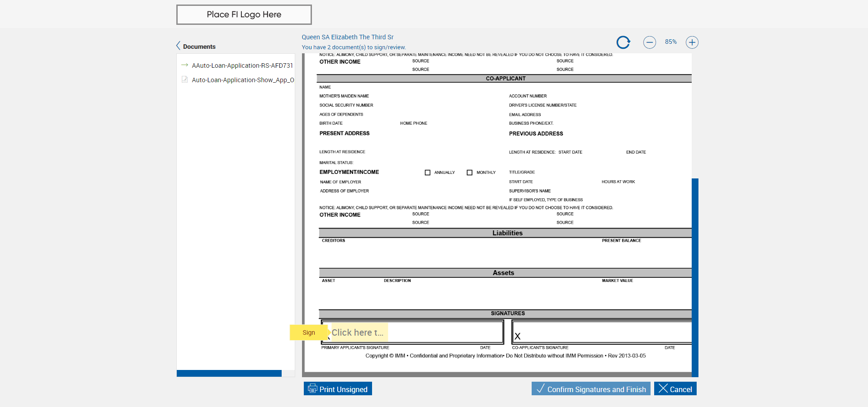Click the HOURS AT WORK label
Viewport: 868px width, 407px height.
[618, 182]
